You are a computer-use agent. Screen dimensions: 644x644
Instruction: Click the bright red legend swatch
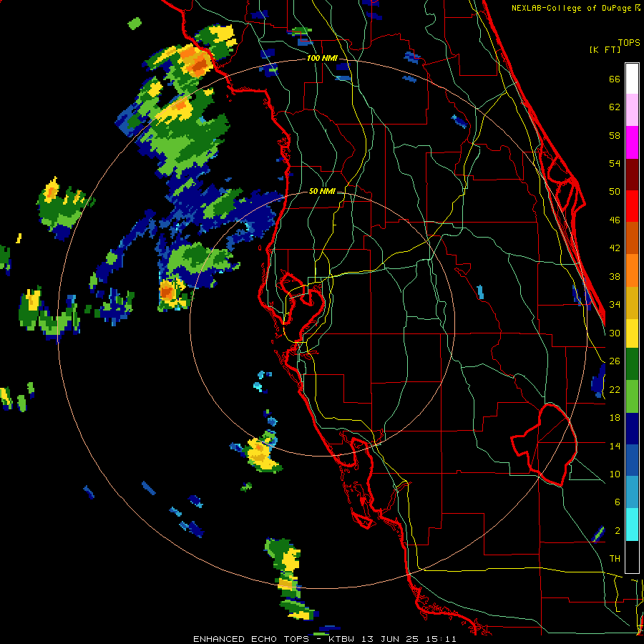pyautogui.click(x=632, y=206)
